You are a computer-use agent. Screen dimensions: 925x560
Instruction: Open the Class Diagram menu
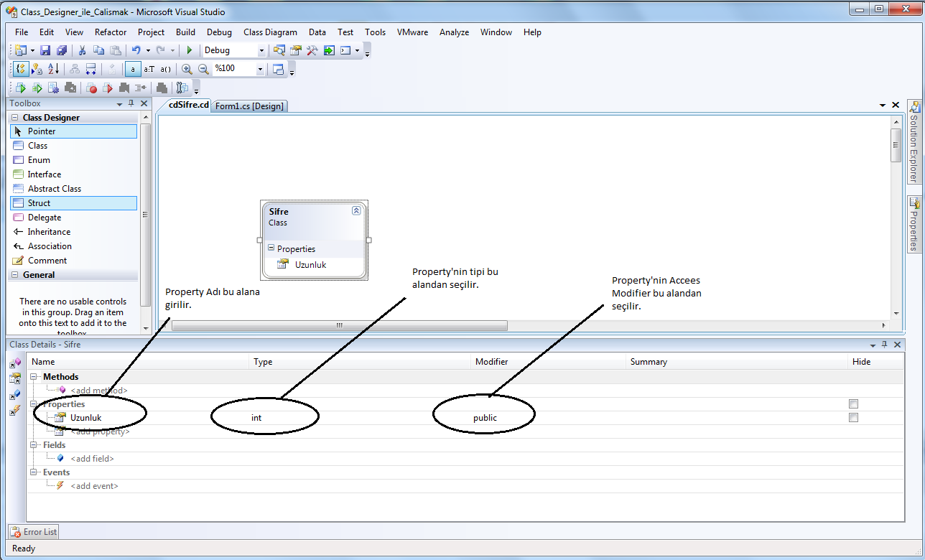(270, 32)
